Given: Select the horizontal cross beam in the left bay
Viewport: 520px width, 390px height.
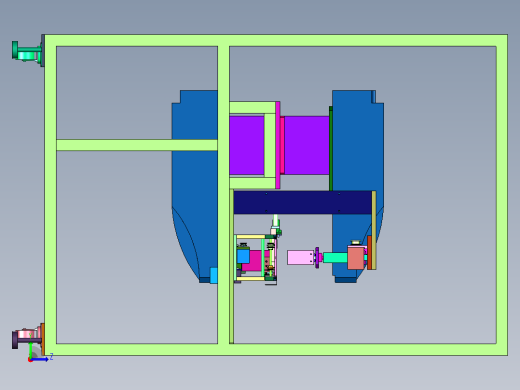Looking at the screenshot, I should point(137,145).
